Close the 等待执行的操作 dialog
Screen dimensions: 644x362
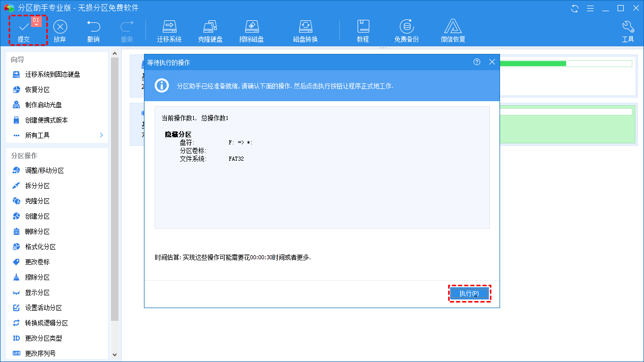pyautogui.click(x=492, y=62)
